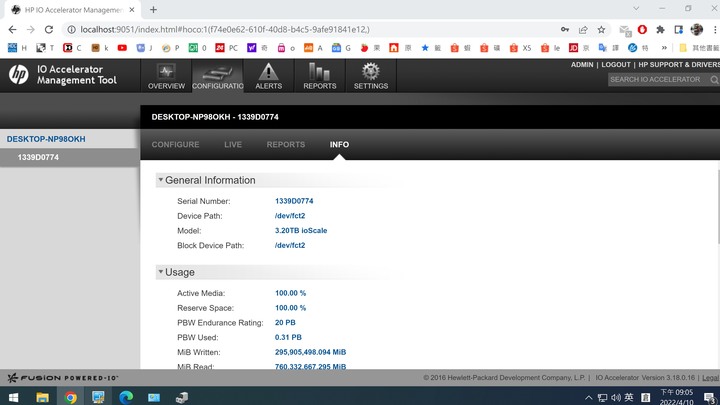This screenshot has width=720, height=405.
Task: Reload the page with refresh icon
Action: pos(49,29)
